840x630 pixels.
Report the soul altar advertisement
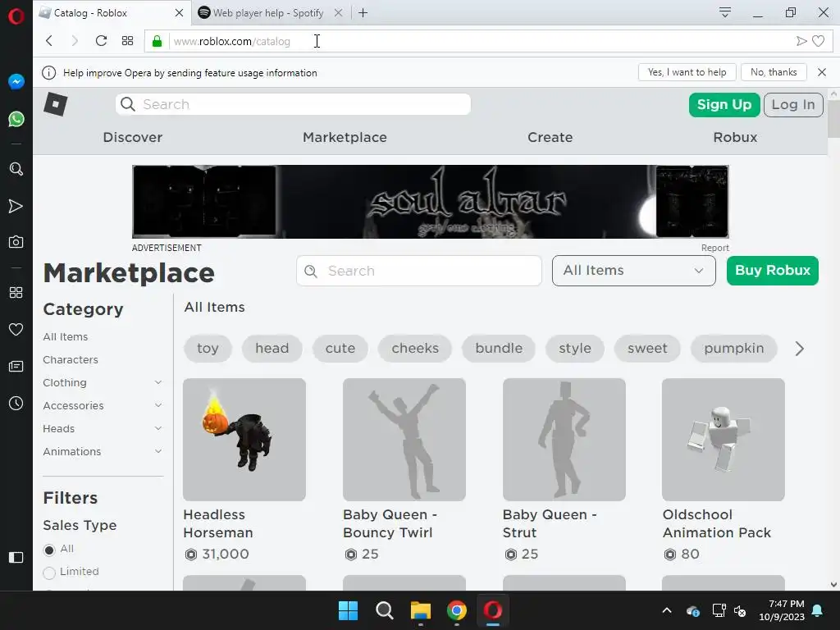tap(715, 248)
